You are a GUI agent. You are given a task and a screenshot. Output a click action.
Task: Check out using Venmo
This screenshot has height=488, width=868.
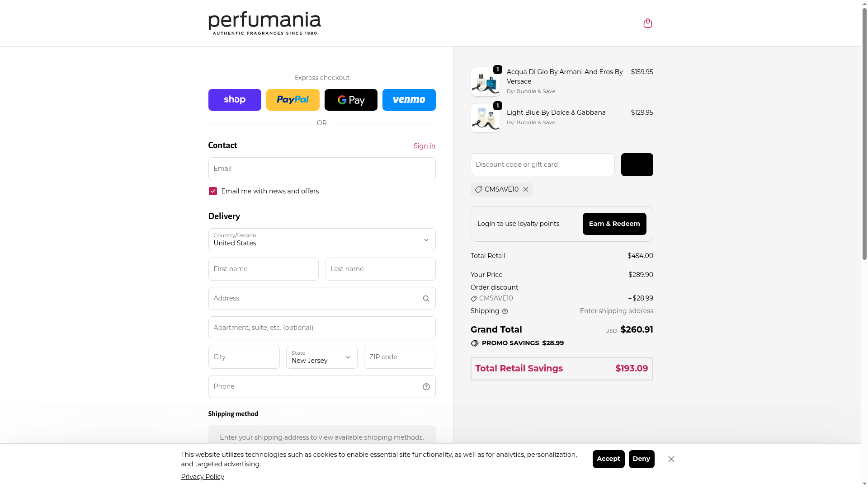point(409,100)
